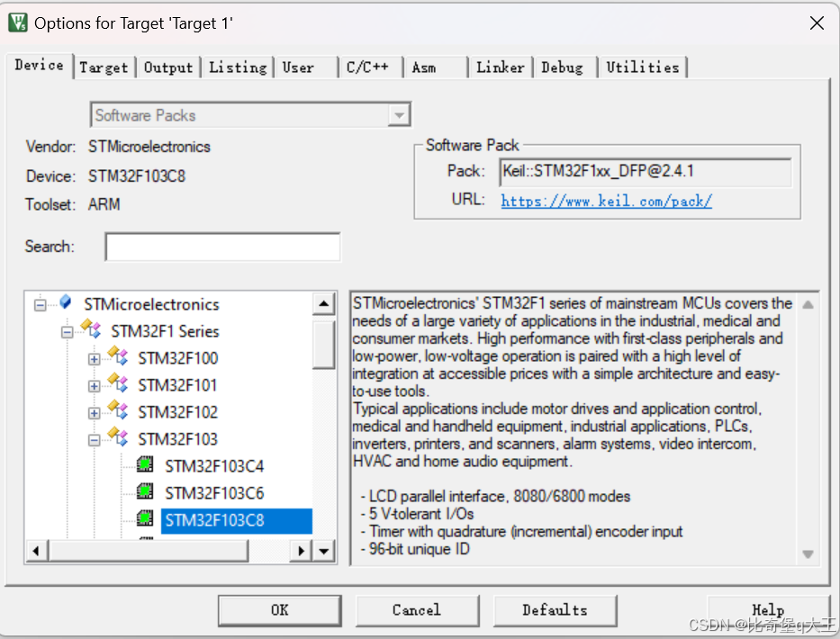
Task: Click device tree scroll-left arrow
Action: pyautogui.click(x=36, y=551)
